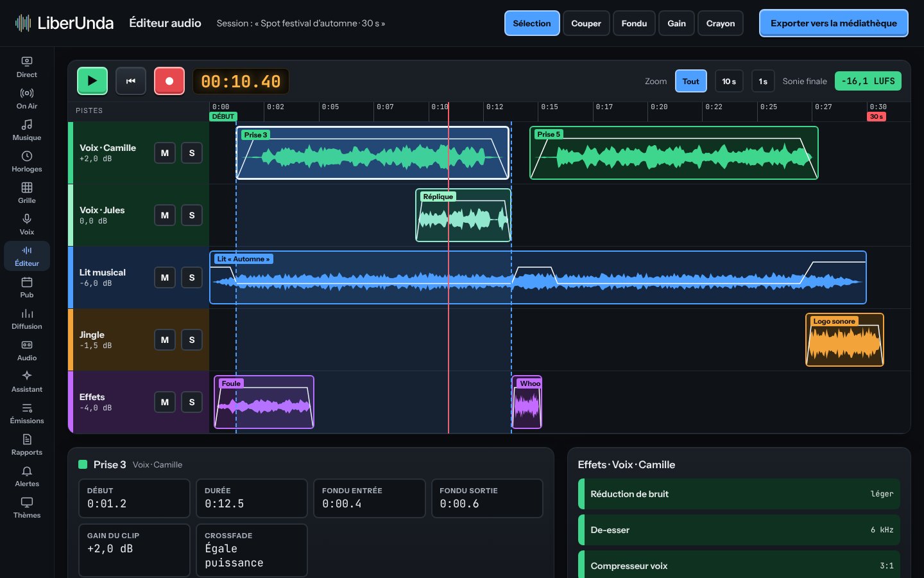Click the 00:10.40 timecode display
The image size is (924, 578).
pos(241,82)
